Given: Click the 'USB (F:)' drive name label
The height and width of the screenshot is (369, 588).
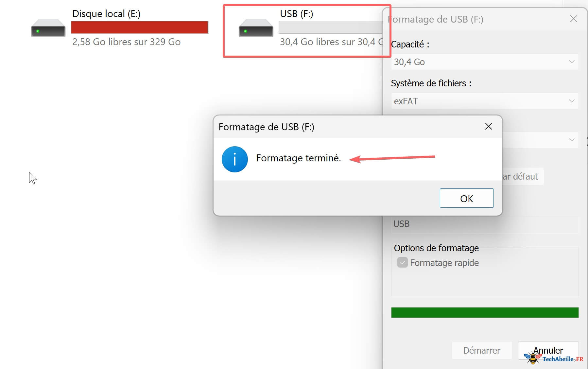Looking at the screenshot, I should point(296,14).
